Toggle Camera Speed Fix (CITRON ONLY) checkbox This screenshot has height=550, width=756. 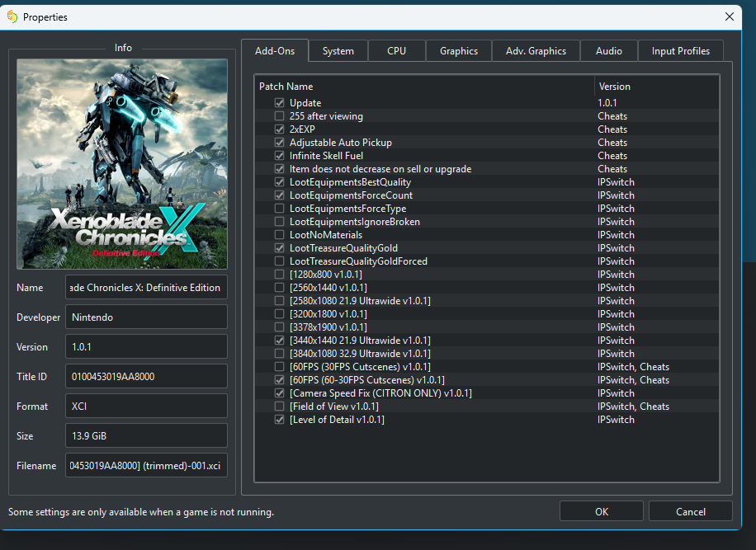tap(279, 393)
